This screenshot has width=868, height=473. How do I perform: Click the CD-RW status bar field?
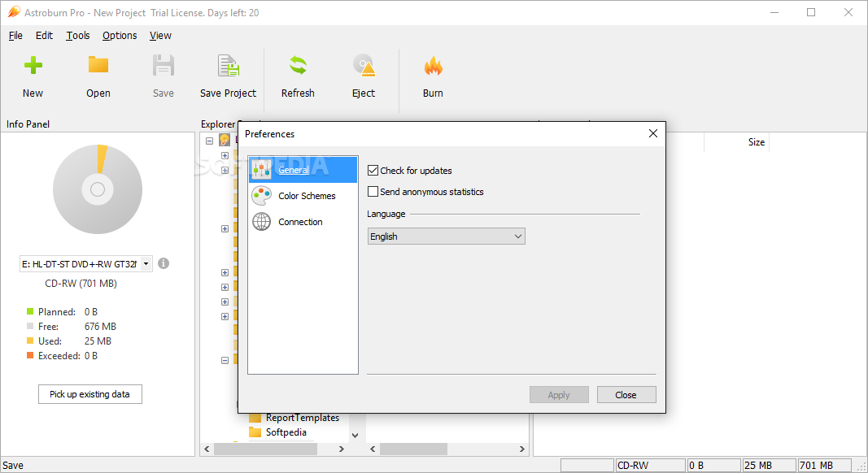pos(651,465)
